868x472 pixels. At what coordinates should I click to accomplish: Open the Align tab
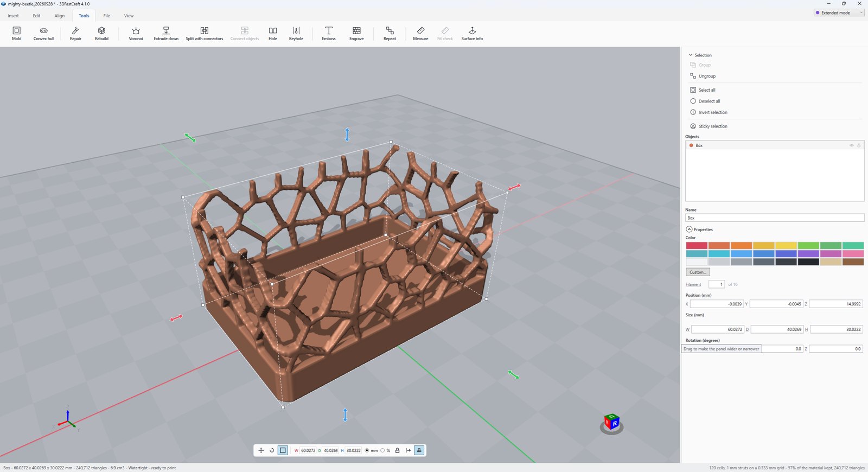(x=60, y=16)
